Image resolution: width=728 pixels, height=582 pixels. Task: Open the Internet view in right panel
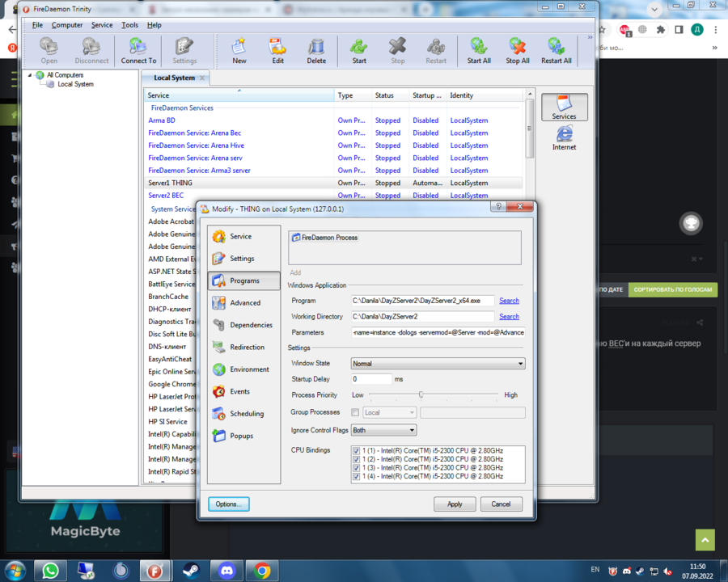(x=564, y=138)
